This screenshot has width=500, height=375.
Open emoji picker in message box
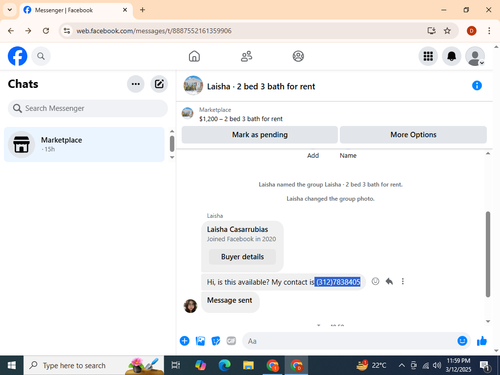(x=462, y=341)
